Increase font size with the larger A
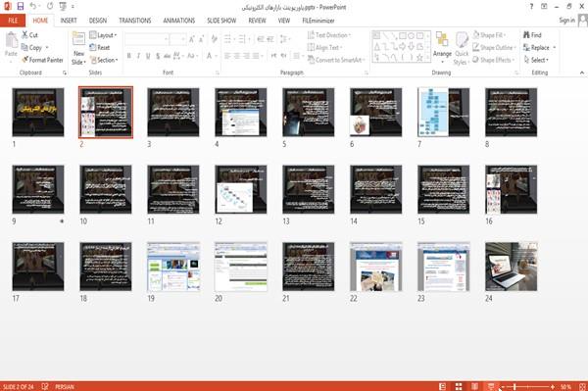The image size is (588, 391). 192,39
